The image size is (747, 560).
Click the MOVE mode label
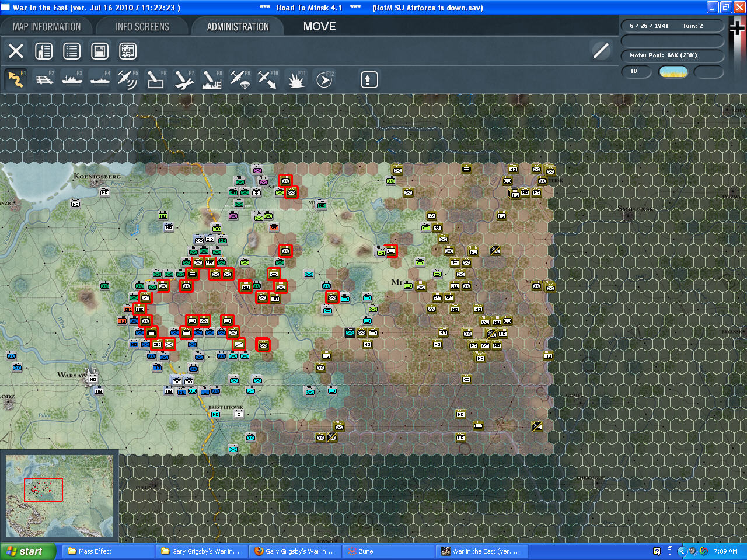coord(320,26)
